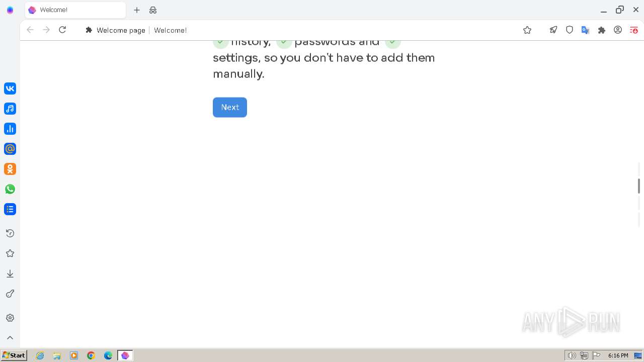644x362 pixels.
Task: Click the 6:16 PM clock
Action: tap(618, 355)
